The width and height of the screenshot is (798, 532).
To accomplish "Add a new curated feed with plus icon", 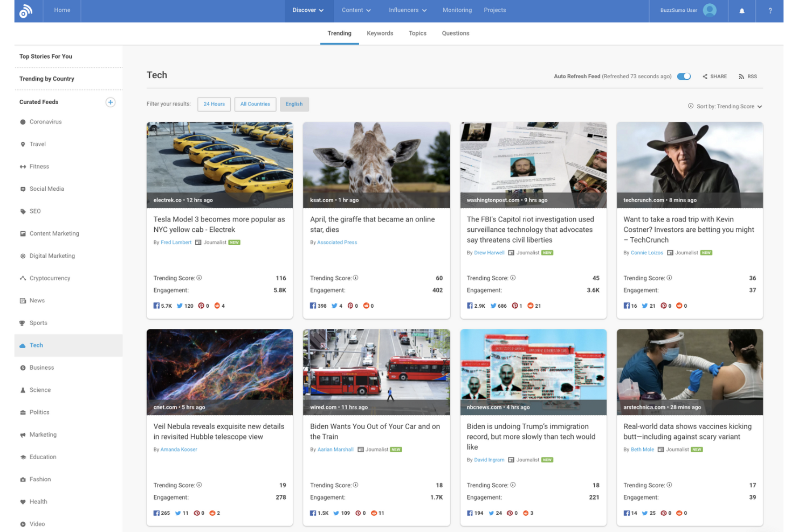I will [x=111, y=102].
